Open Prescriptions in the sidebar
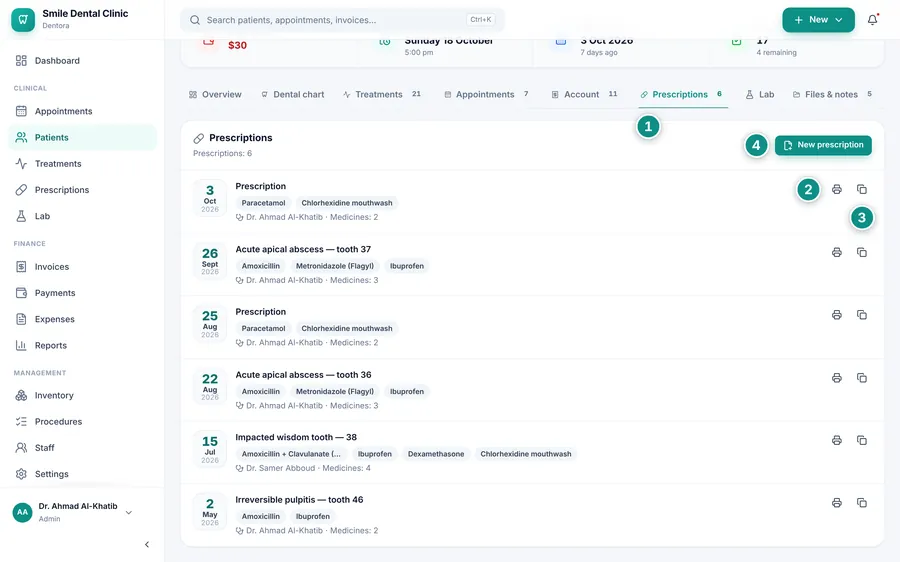The width and height of the screenshot is (900, 562). tap(82, 190)
